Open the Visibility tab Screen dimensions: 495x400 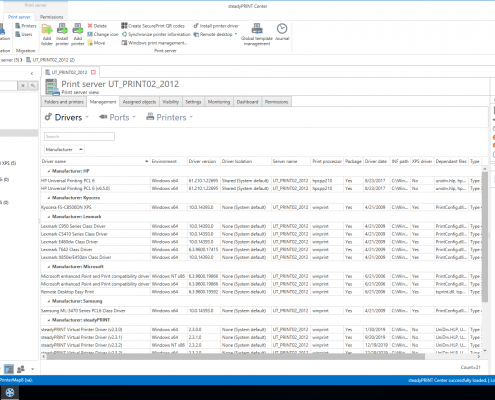pyautogui.click(x=171, y=102)
